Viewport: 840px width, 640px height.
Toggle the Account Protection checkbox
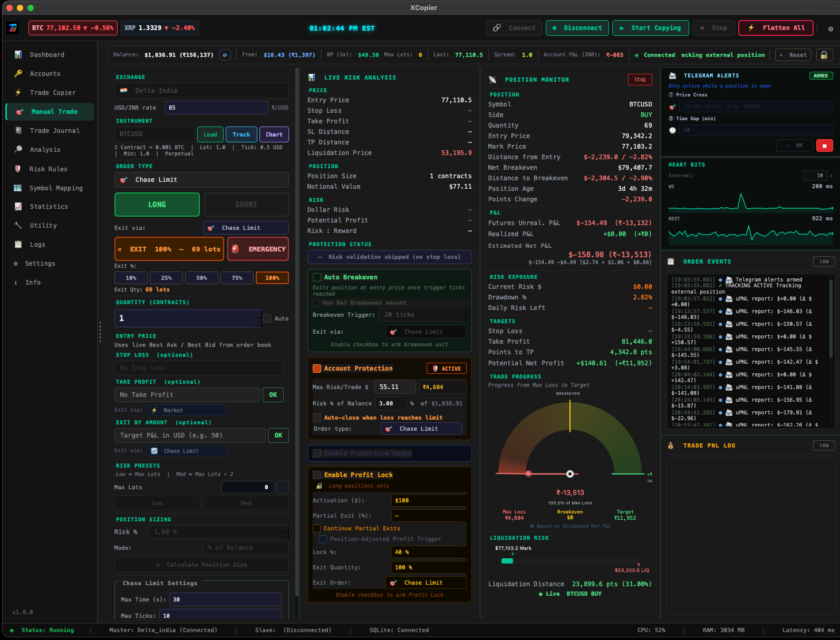(317, 369)
